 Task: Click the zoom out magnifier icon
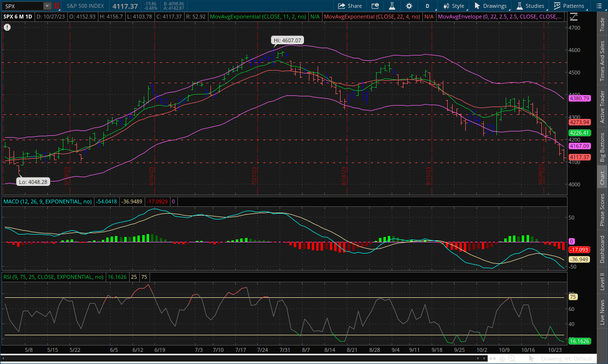(x=522, y=359)
